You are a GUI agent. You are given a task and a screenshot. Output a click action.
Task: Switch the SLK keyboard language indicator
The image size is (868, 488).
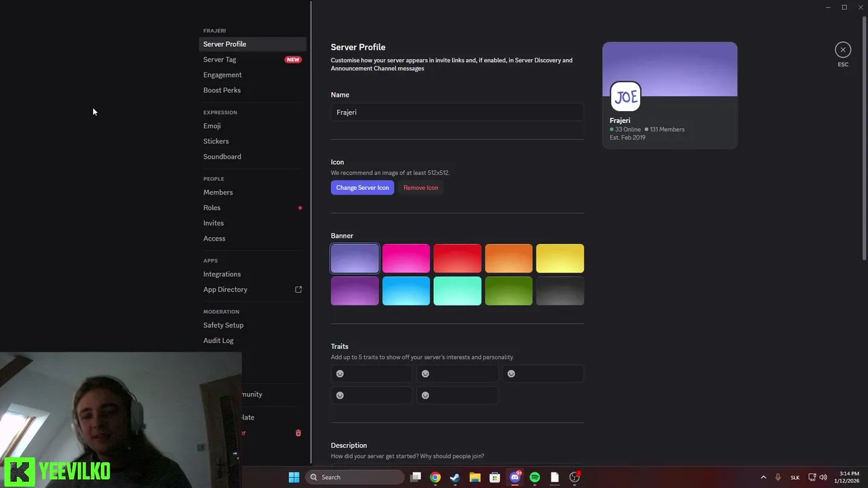pyautogui.click(x=795, y=477)
